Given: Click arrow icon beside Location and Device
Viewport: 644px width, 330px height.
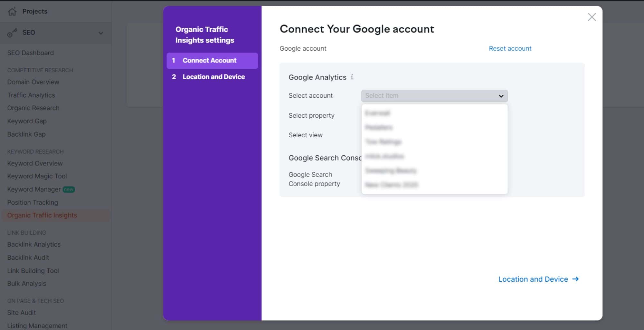Looking at the screenshot, I should (575, 279).
